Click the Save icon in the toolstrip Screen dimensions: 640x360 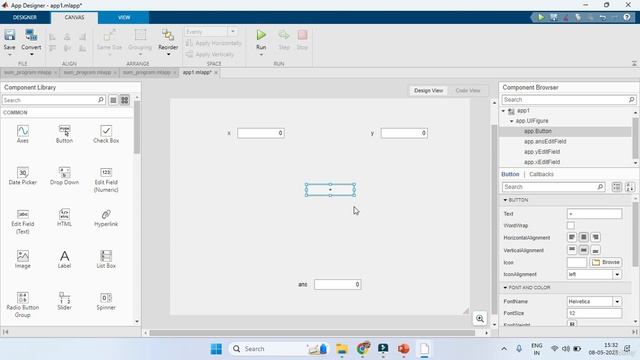(x=9, y=35)
